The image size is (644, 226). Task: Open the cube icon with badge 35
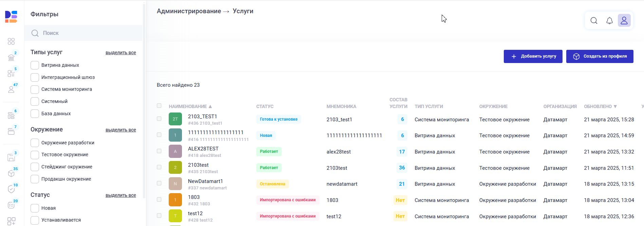coord(11,173)
